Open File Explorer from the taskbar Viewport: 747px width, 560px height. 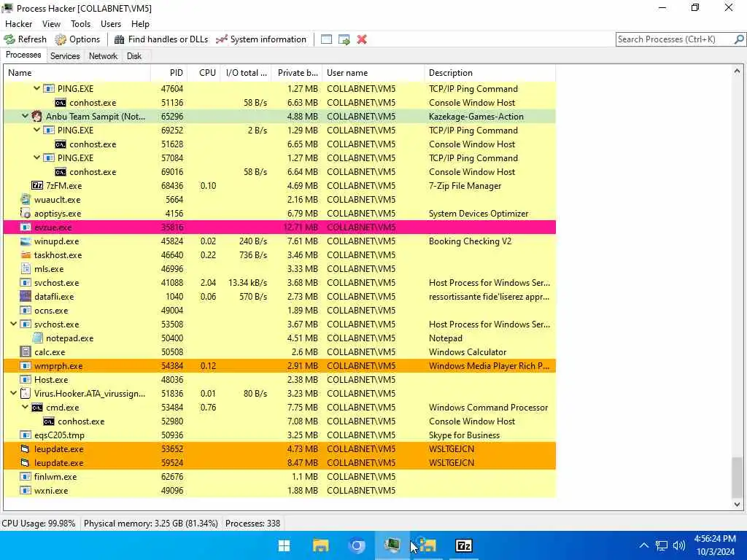click(x=321, y=545)
